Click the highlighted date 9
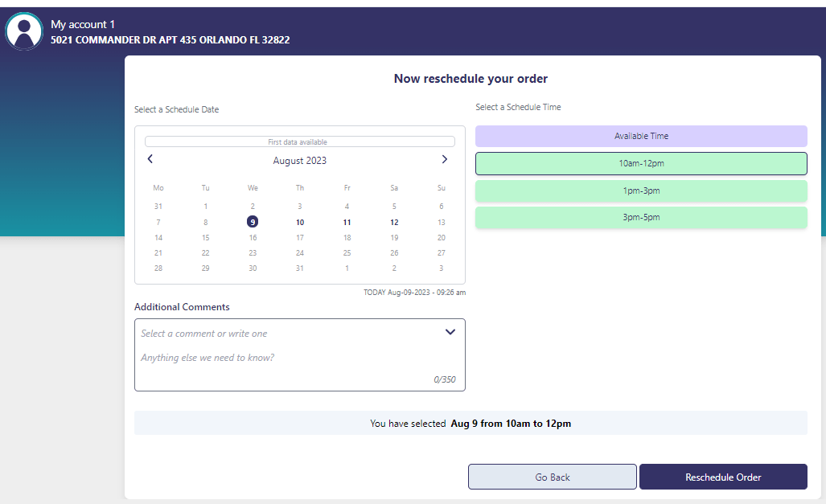This screenshot has height=504, width=826. [253, 222]
